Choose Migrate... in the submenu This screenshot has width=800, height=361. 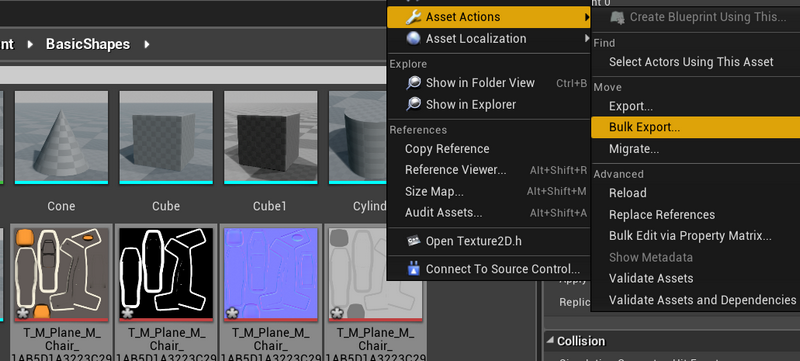click(x=695, y=149)
